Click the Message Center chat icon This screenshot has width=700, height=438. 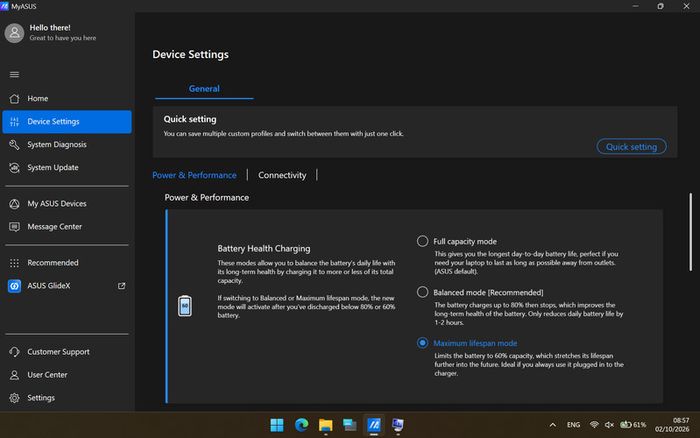14,227
